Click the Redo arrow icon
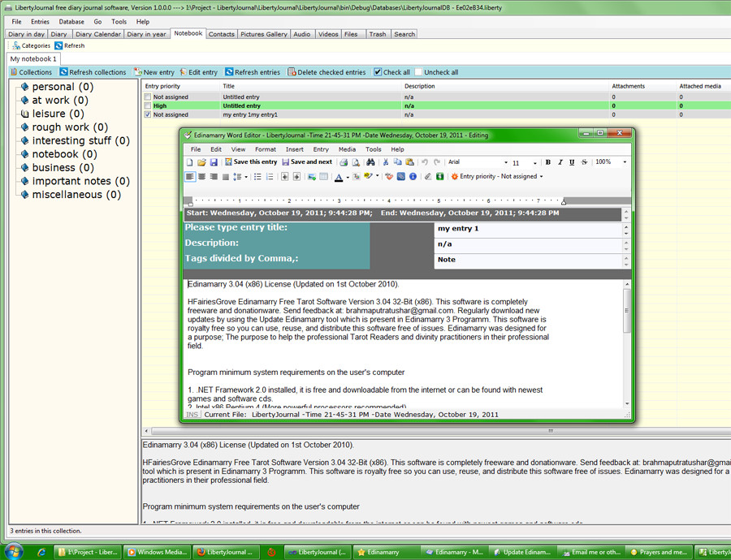Viewport: 731px width, 560px height. [437, 162]
